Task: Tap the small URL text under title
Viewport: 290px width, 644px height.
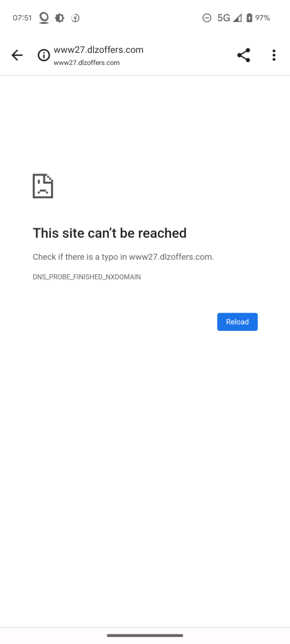Action: click(x=87, y=63)
